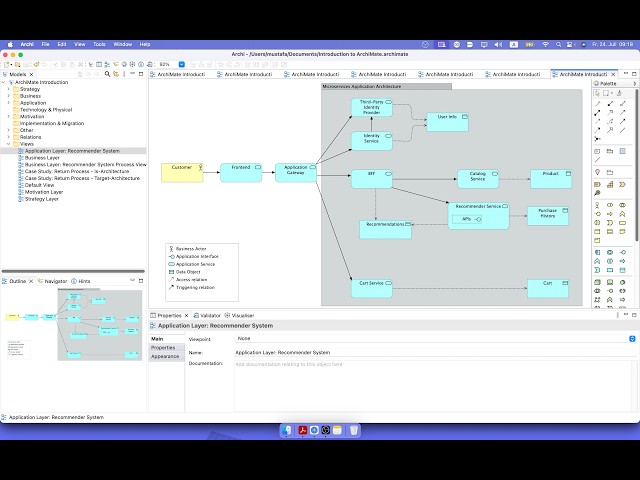Viewport: 640px width, 480px height.
Task: Click the Outline diagram thumbnail
Action: point(73,325)
